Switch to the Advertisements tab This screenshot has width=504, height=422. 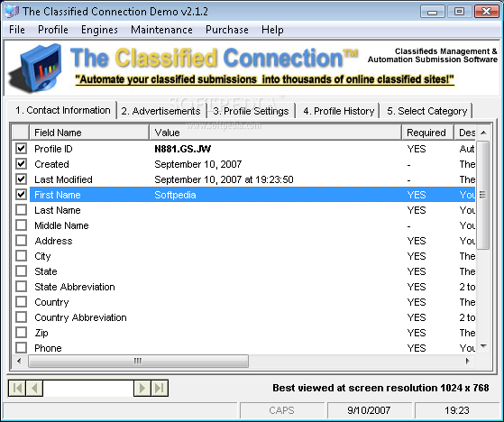click(160, 111)
